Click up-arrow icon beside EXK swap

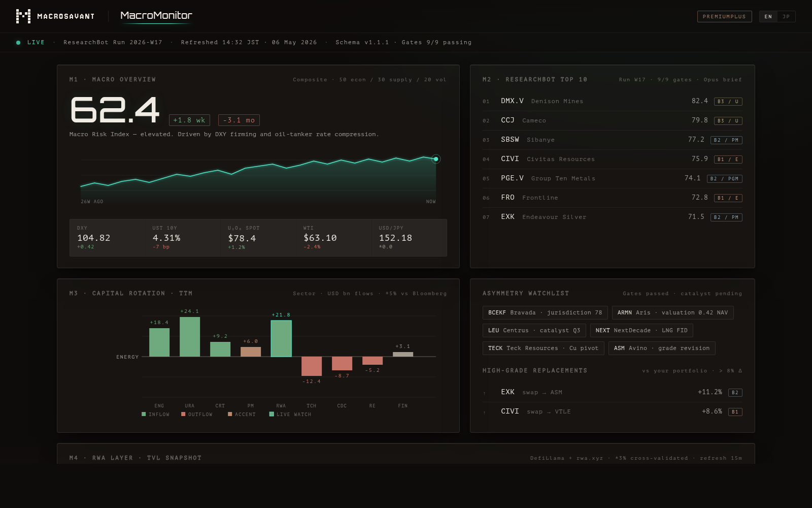(x=485, y=393)
